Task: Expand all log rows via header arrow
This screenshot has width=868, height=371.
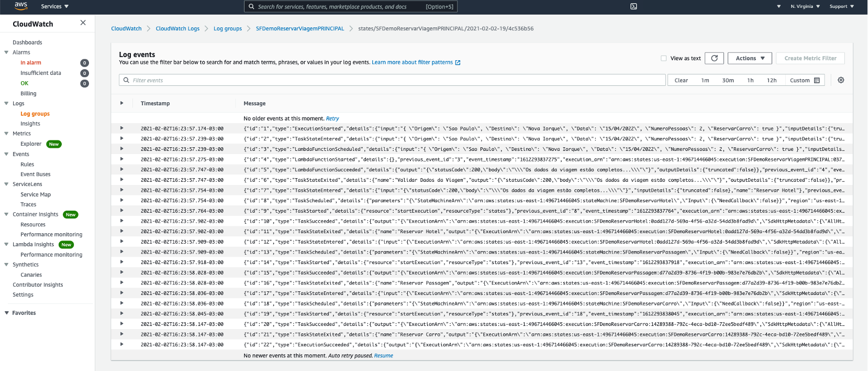Action: coord(121,103)
